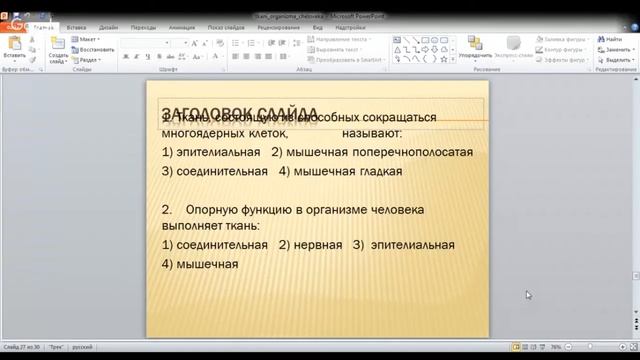The image size is (640, 360).
Task: Click the Вставить paste icon
Action: [14, 43]
